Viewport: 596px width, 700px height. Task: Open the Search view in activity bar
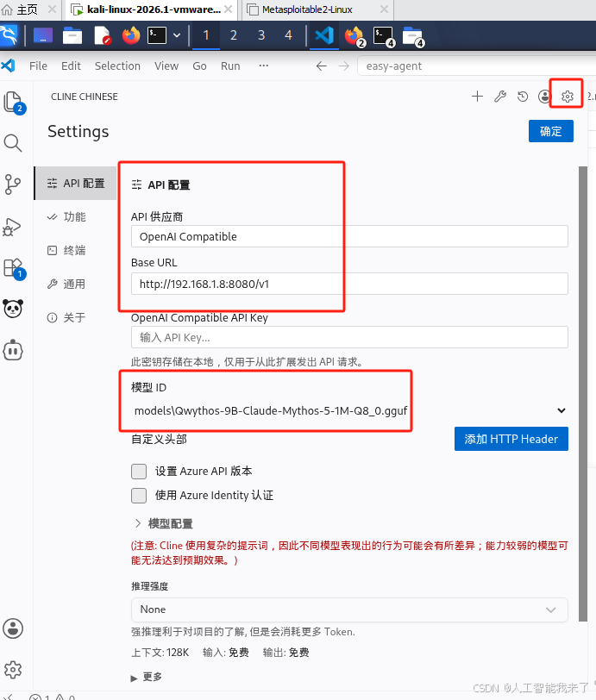[x=13, y=143]
